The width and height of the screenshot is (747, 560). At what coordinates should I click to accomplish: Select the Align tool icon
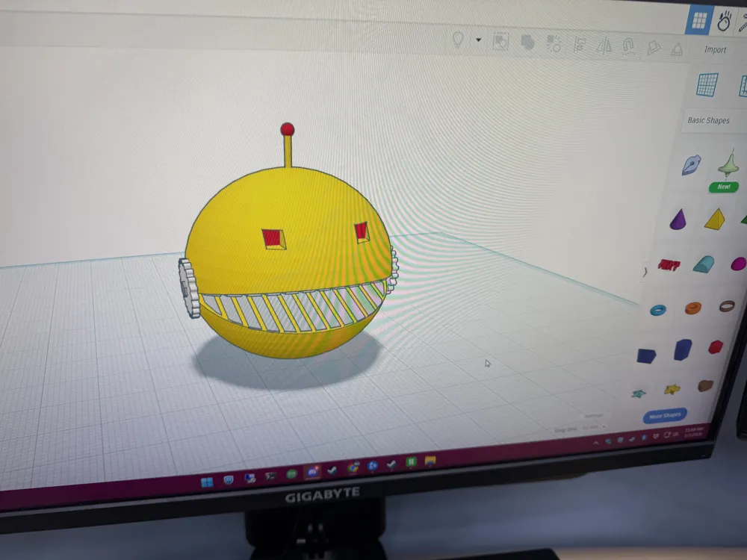pos(580,46)
